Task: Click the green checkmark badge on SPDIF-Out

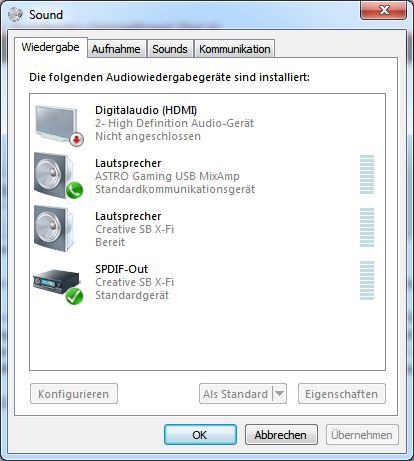Action: [74, 296]
